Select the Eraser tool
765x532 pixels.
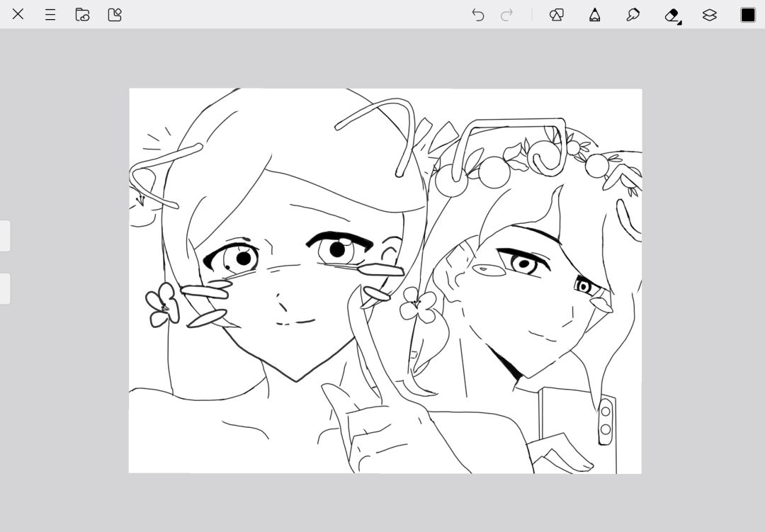(x=672, y=15)
